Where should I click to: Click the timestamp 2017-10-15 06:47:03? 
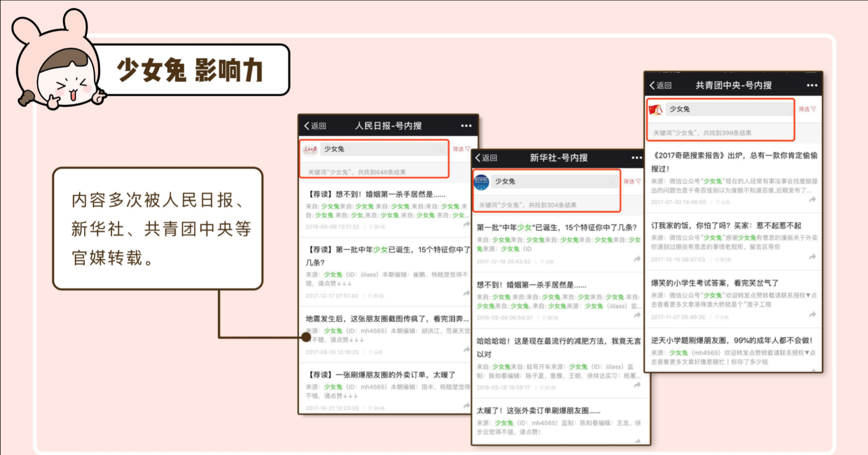(678, 260)
